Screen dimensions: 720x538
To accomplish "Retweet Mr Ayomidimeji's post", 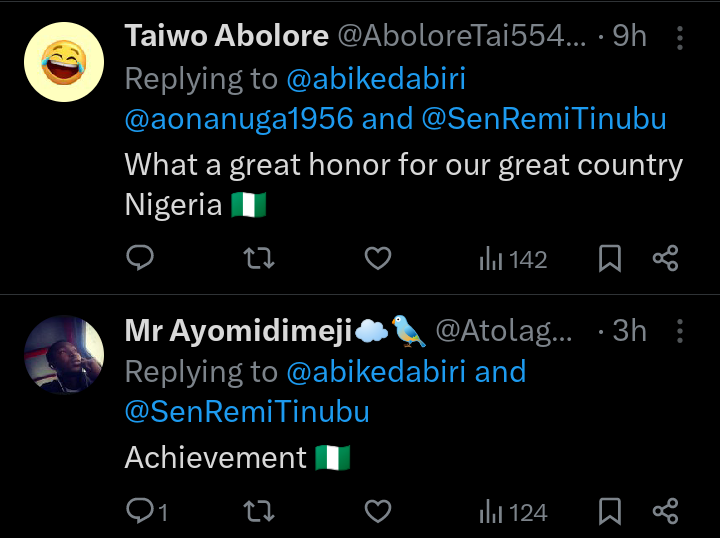I will coord(259,513).
